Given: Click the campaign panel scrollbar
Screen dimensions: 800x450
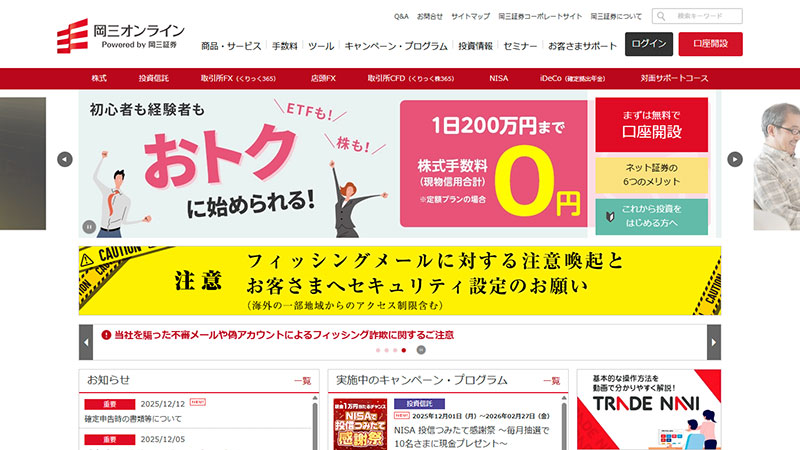Looking at the screenshot, I should pyautogui.click(x=564, y=422).
